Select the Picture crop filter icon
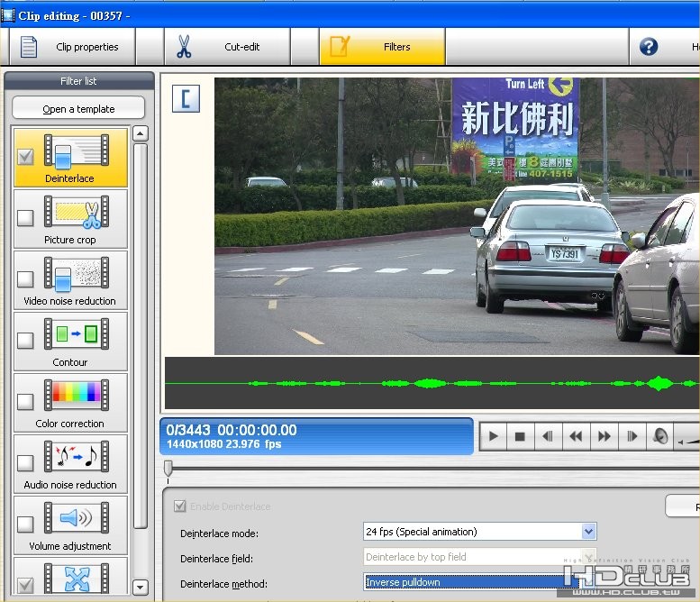This screenshot has width=700, height=602. tap(77, 213)
